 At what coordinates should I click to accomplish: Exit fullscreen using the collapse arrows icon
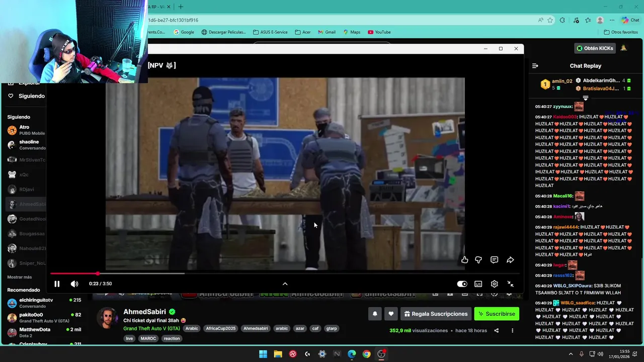pos(510,284)
